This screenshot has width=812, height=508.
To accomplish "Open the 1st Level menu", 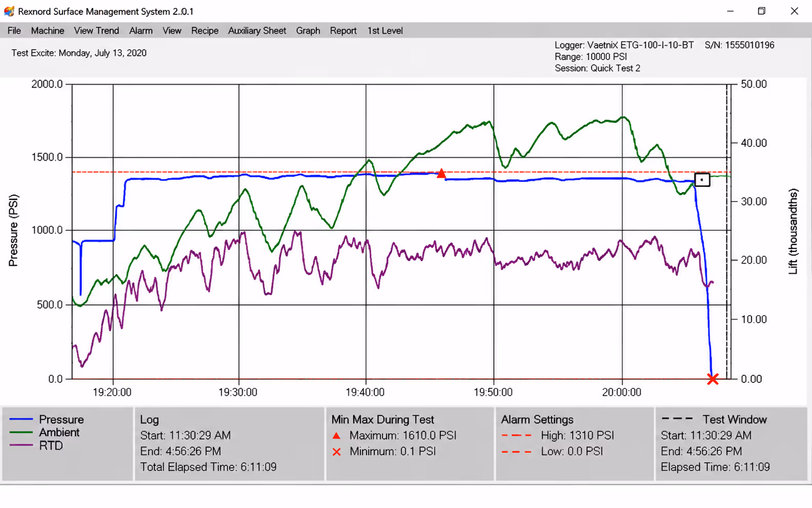I will pyautogui.click(x=385, y=31).
